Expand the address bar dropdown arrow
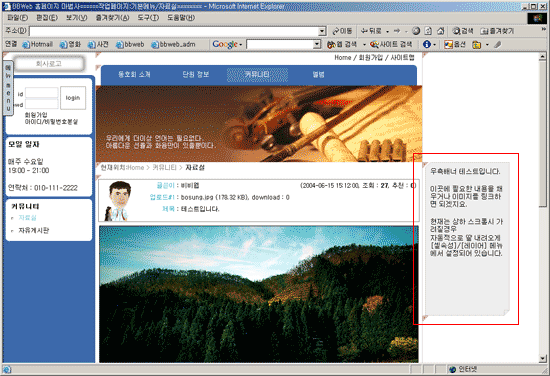 click(x=322, y=31)
